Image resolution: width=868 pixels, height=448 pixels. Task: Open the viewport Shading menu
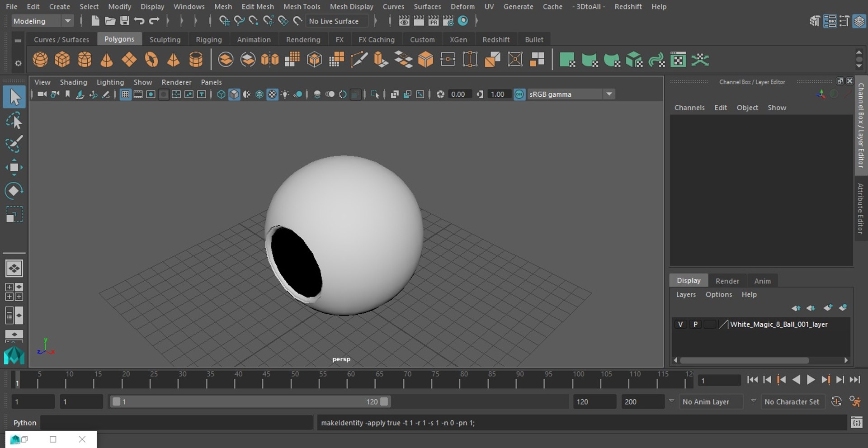[x=74, y=82]
